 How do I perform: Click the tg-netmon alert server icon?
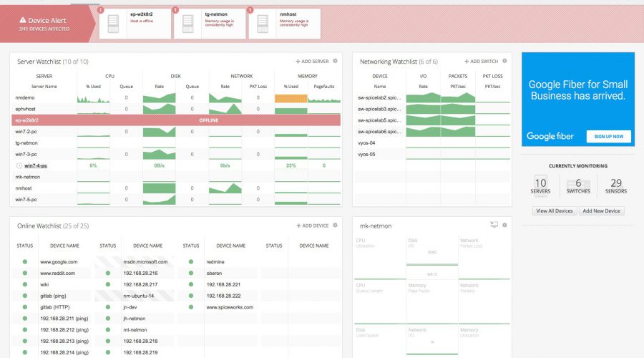(188, 23)
